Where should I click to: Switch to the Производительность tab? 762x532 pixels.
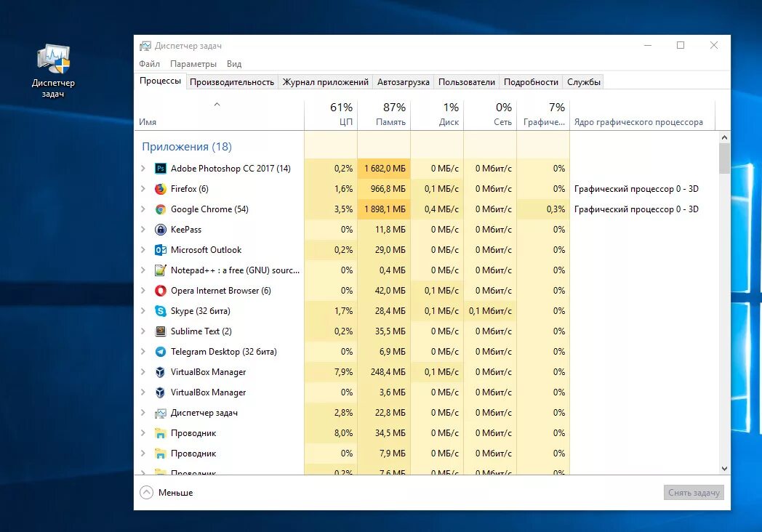(232, 82)
